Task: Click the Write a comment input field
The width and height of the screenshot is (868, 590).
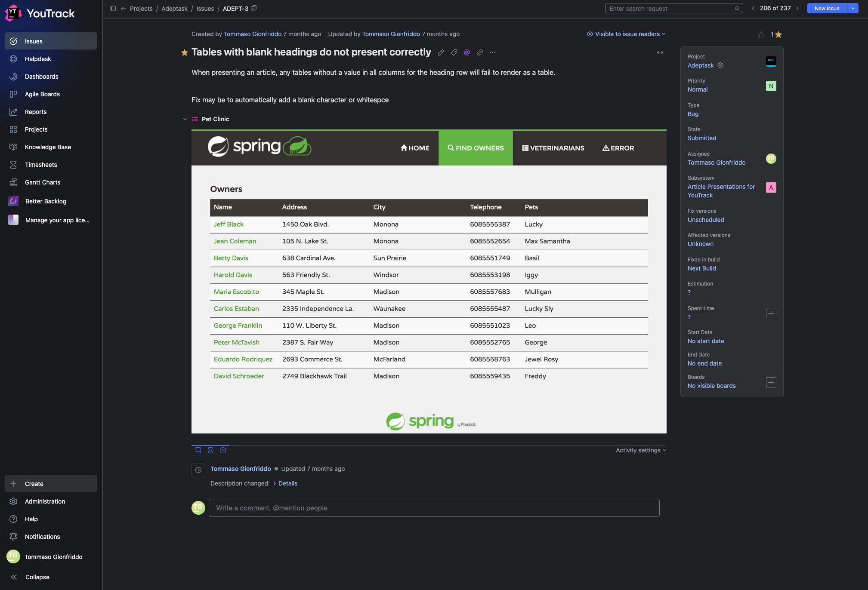Action: pos(434,508)
